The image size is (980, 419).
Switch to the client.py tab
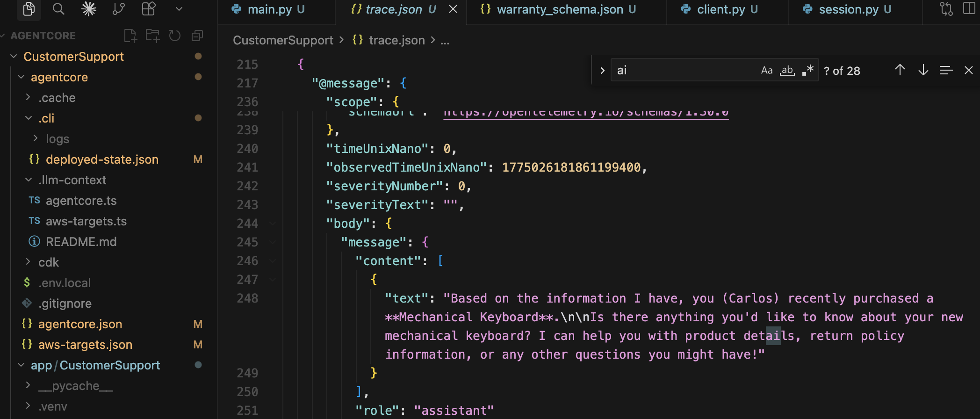point(721,9)
